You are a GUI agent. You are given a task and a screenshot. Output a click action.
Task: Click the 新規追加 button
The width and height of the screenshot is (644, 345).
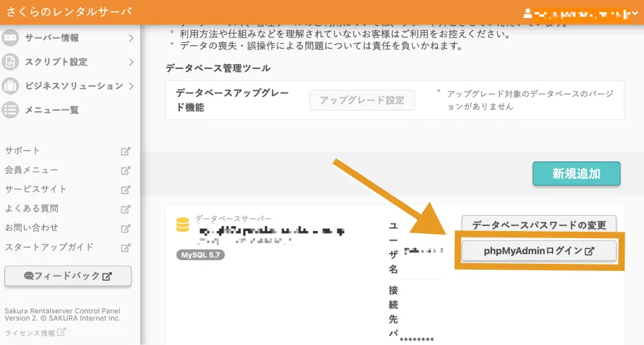pos(576,174)
